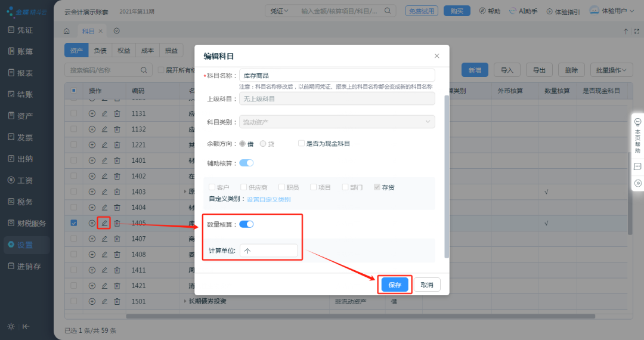This screenshot has height=340, width=644.
Task: Toggle the theme sun icon at bottom left
Action: [x=11, y=326]
